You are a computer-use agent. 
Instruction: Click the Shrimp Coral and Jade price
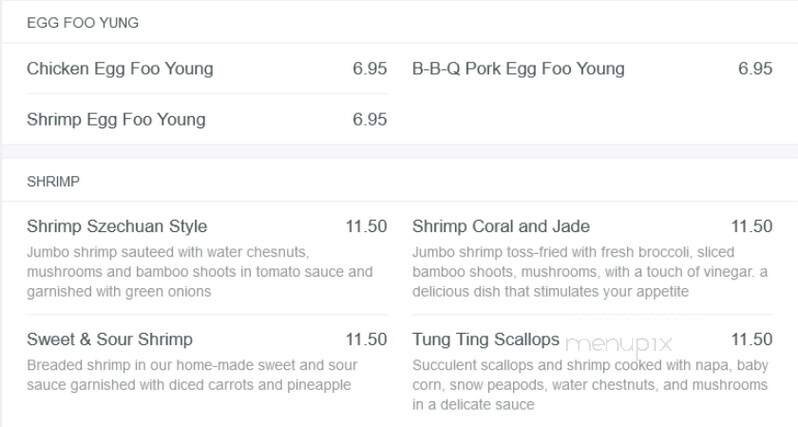click(x=752, y=226)
